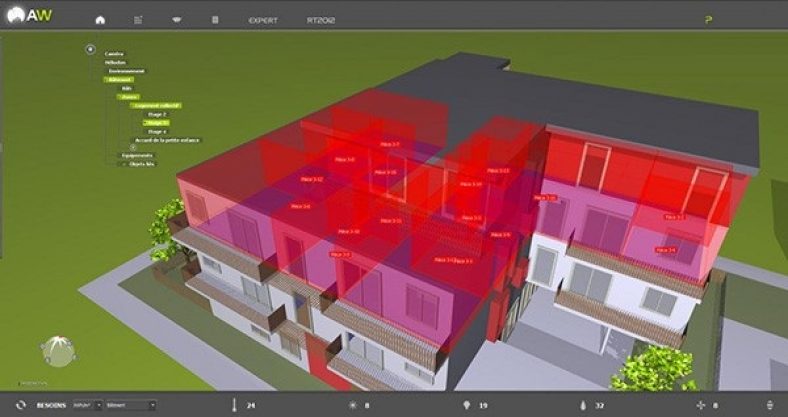Open the first dropdown next to BESOINS
This screenshot has height=417, width=788.
tap(88, 405)
